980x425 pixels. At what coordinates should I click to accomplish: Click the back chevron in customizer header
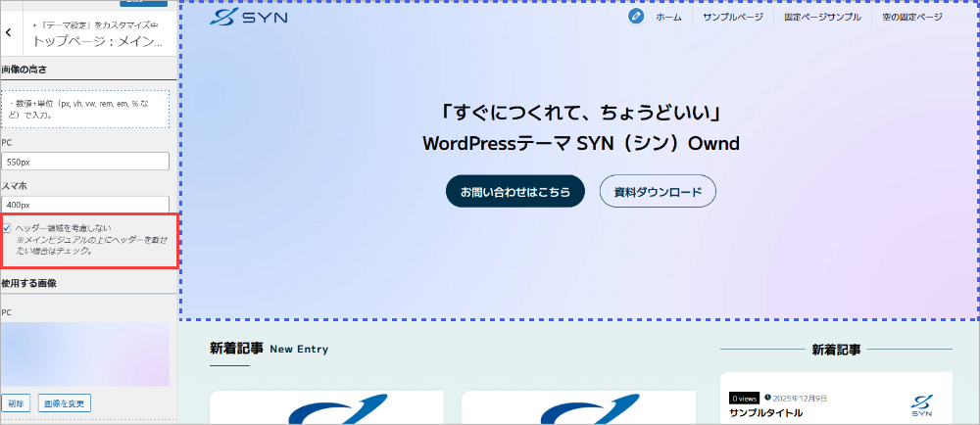coord(9,32)
